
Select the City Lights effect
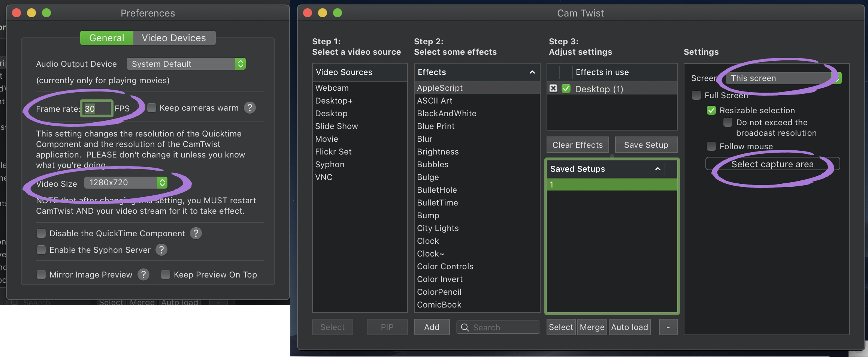coord(477,228)
